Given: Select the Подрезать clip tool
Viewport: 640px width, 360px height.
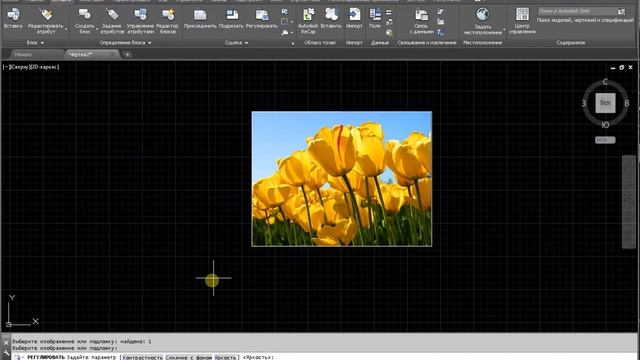Looking at the screenshot, I should 231,18.
